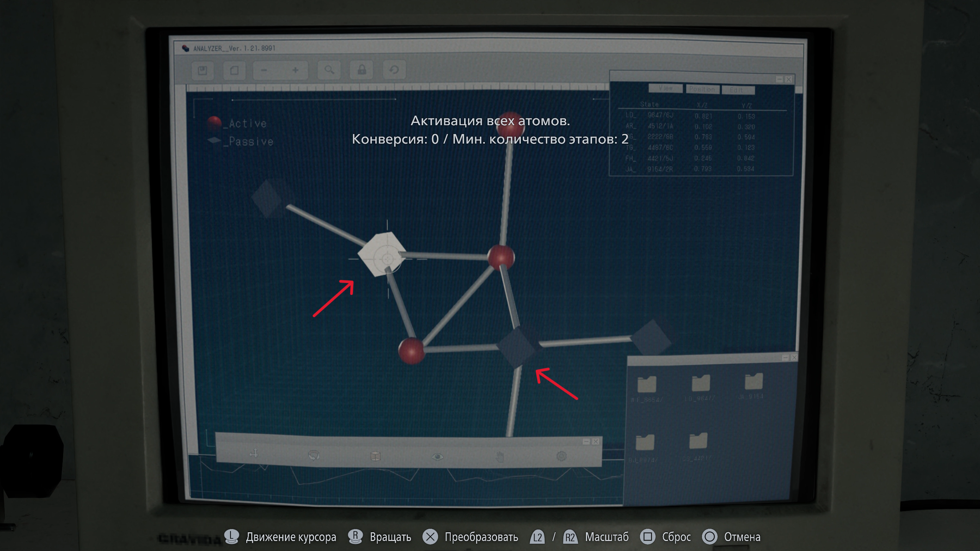Toggle the dark passive atom at the junction
Screen dimensions: 980x551
pyautogui.click(x=517, y=348)
